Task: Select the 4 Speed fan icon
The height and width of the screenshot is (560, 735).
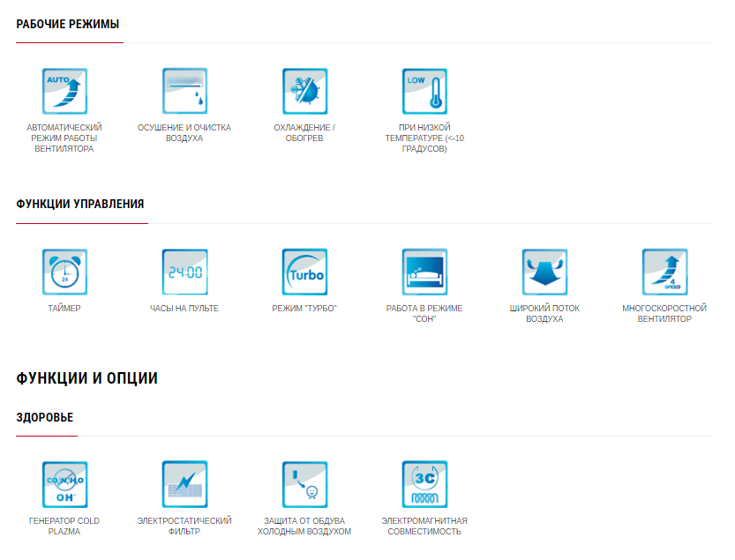Action: [x=664, y=272]
